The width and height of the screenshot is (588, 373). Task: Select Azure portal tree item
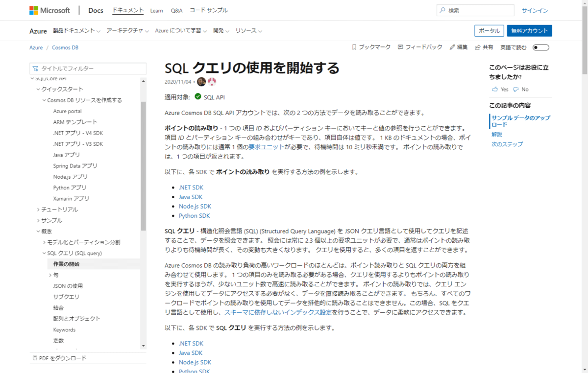coord(68,111)
